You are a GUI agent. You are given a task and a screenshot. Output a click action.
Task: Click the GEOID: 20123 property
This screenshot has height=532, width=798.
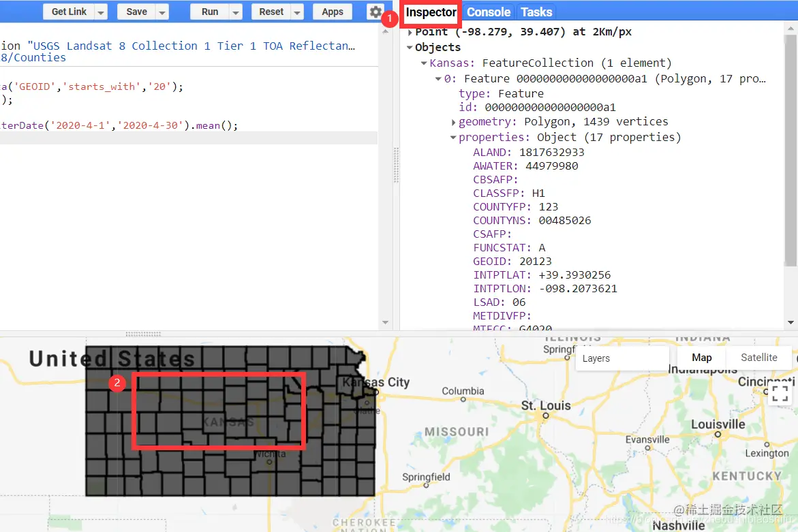coord(512,262)
